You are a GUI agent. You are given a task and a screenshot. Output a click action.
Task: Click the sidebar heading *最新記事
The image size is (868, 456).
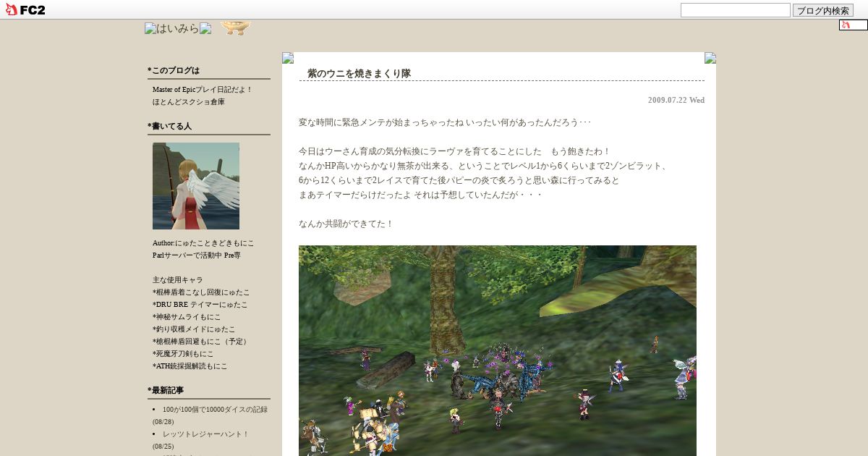tap(166, 390)
